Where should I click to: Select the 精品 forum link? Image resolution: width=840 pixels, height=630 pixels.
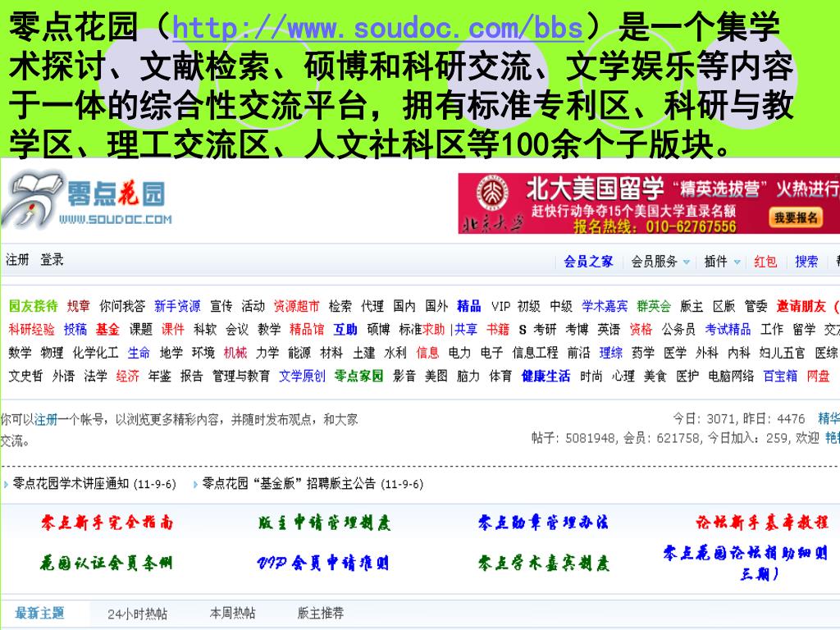tap(468, 306)
